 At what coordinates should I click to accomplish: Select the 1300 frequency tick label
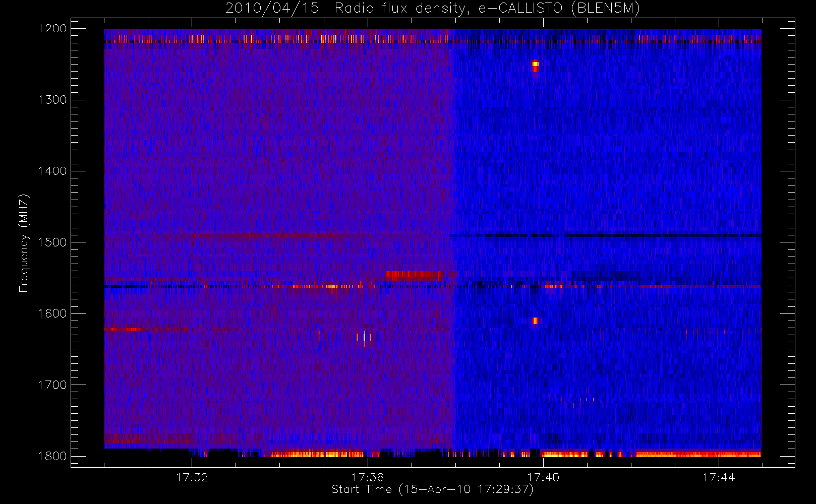[52, 100]
